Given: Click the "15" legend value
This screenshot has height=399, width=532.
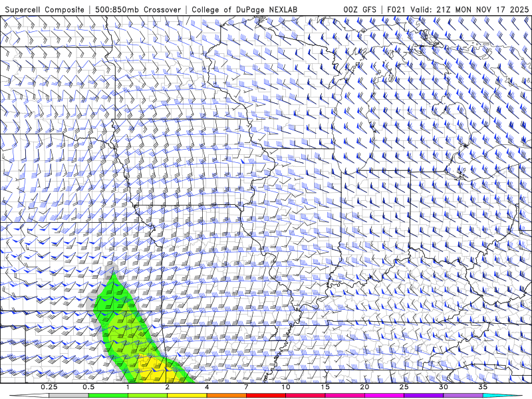Looking at the screenshot, I should (325, 387).
